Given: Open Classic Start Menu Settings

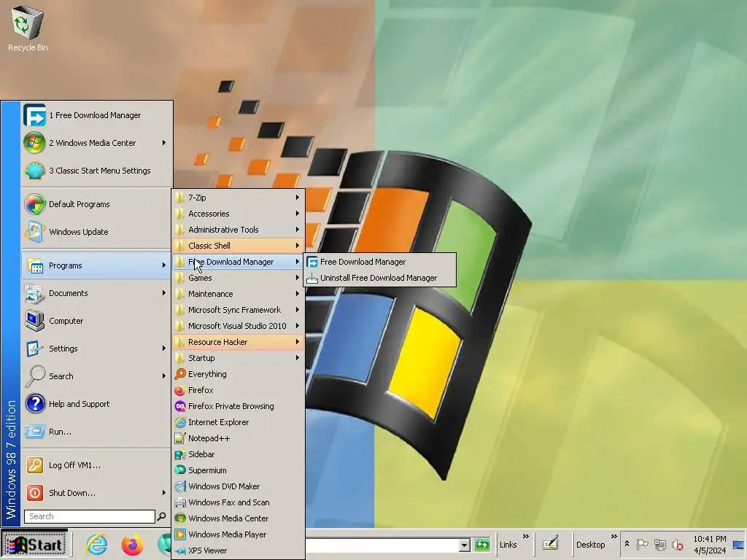Looking at the screenshot, I should tap(97, 171).
